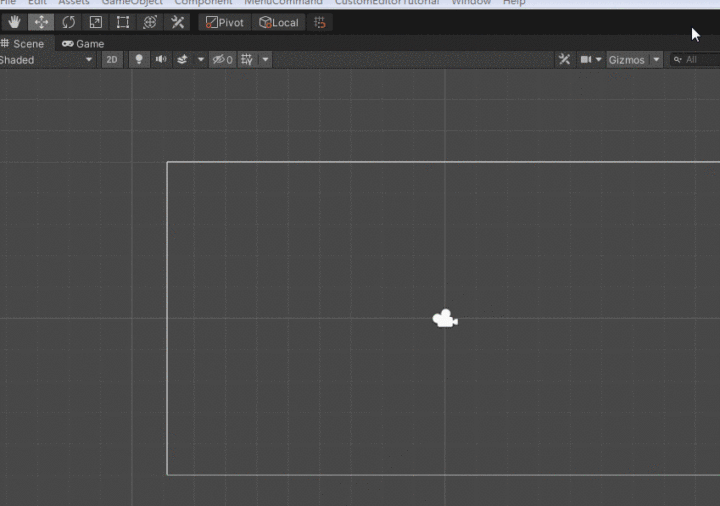Toggle 2D view mode

[x=112, y=60]
